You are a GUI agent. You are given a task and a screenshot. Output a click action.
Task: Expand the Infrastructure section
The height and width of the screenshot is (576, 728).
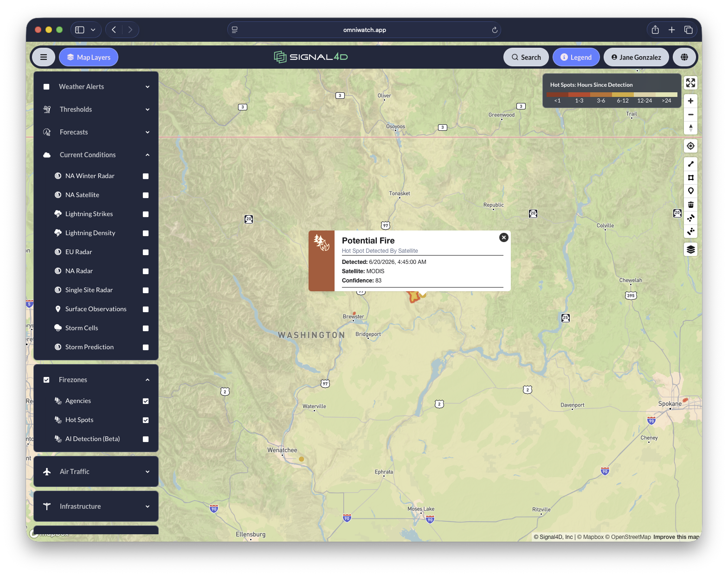148,506
